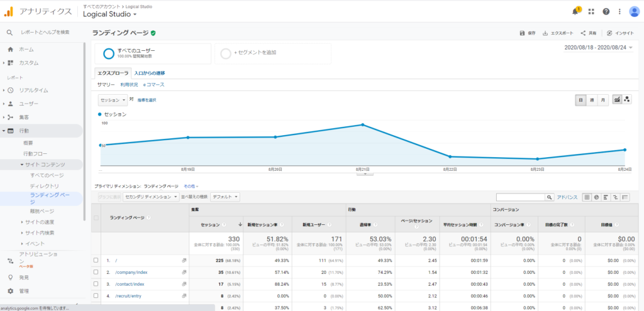The height and width of the screenshot is (311, 644).
Task: Click the アドバンス filter link
Action: click(567, 197)
